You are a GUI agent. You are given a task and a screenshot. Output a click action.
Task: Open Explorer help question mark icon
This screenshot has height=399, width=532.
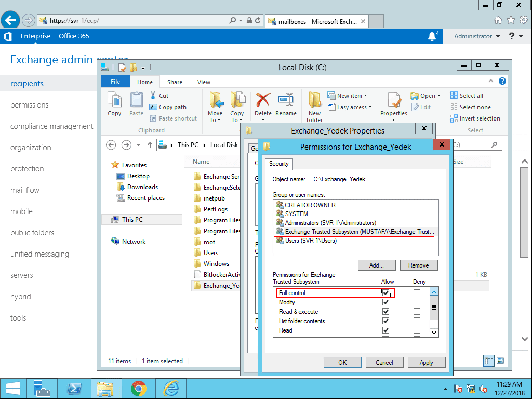coord(502,81)
